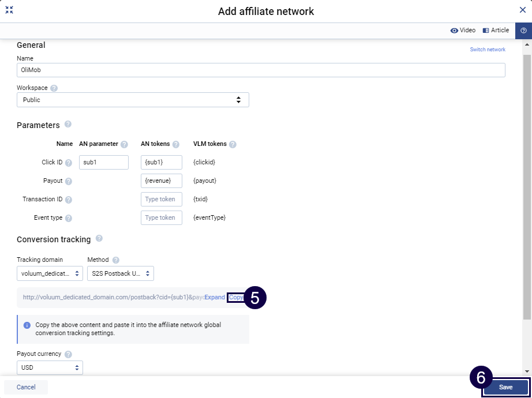Click the VLM tokens help icon
Screen dimensions: 532x398
pyautogui.click(x=233, y=144)
